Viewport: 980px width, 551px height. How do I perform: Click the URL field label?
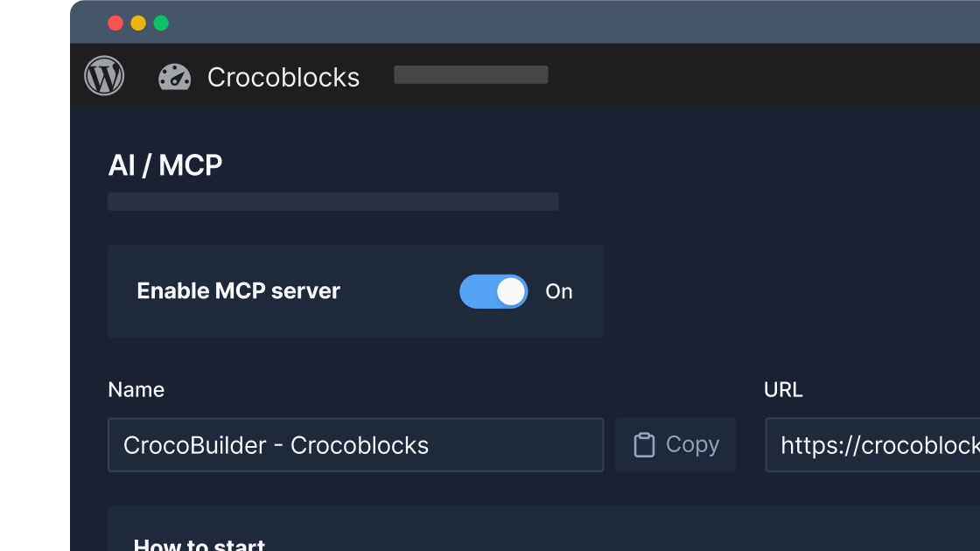[783, 390]
